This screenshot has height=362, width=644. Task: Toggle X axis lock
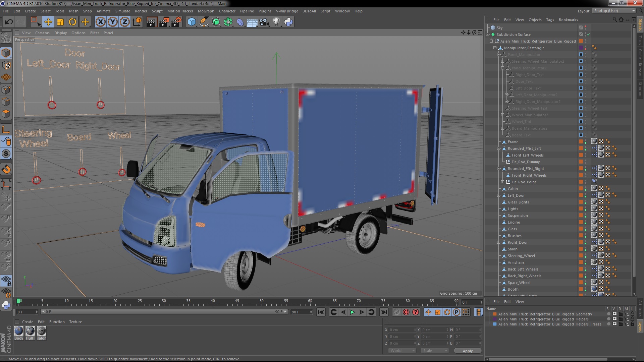(x=100, y=22)
